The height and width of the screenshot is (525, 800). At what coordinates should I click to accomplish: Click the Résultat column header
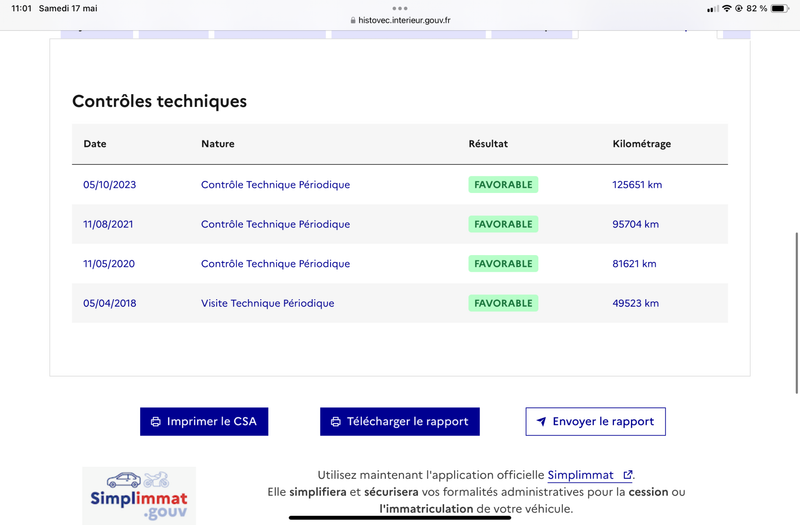[x=488, y=144]
